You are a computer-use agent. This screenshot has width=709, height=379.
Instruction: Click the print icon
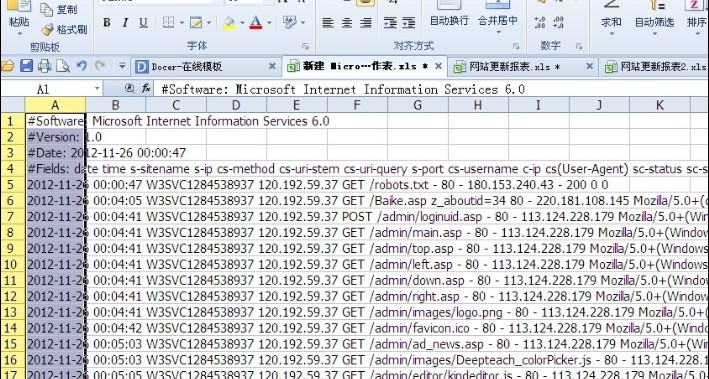44,66
